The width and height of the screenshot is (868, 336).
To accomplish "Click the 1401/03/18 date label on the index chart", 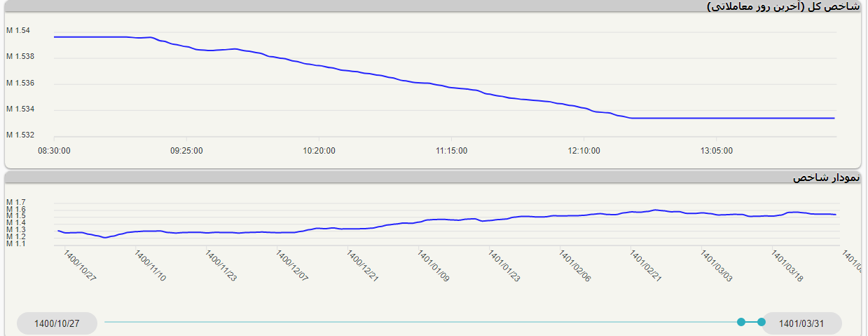I will [787, 267].
